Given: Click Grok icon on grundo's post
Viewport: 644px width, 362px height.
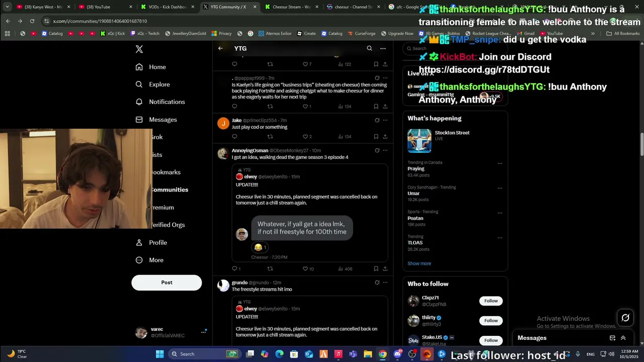Looking at the screenshot, I should (377, 283).
